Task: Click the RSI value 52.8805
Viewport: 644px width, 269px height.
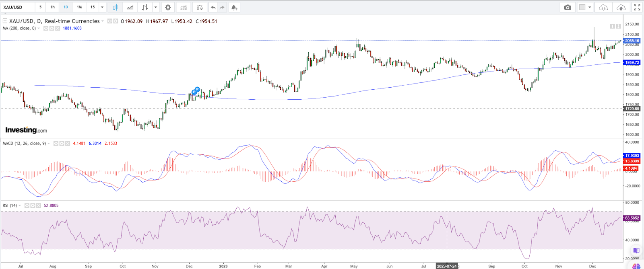Action: coord(51,205)
